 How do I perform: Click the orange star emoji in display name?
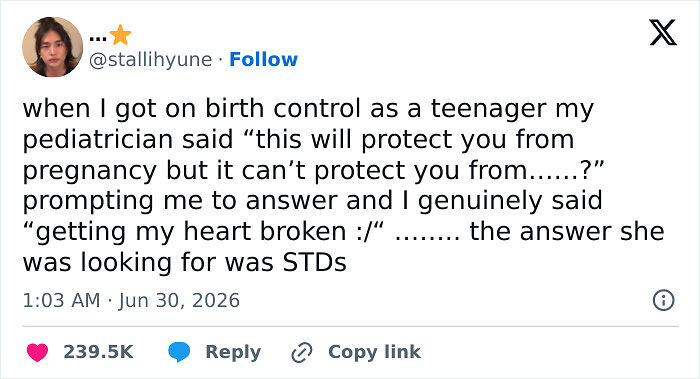point(120,35)
